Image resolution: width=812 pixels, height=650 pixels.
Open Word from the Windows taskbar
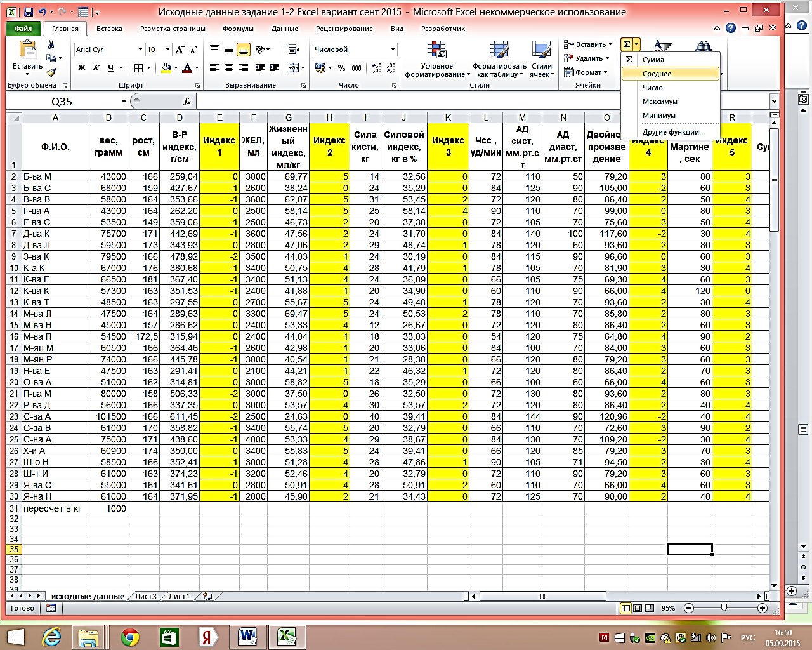point(247,636)
